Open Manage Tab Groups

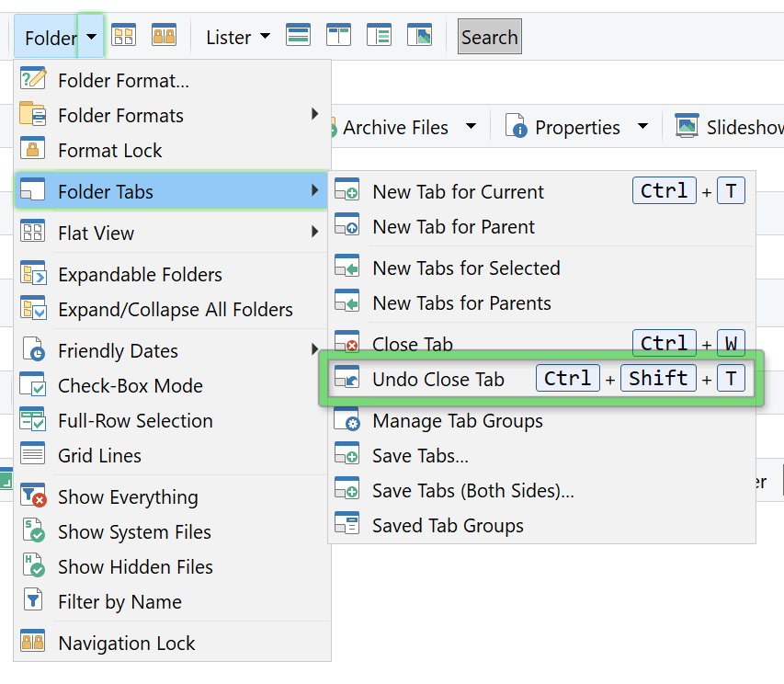457,421
